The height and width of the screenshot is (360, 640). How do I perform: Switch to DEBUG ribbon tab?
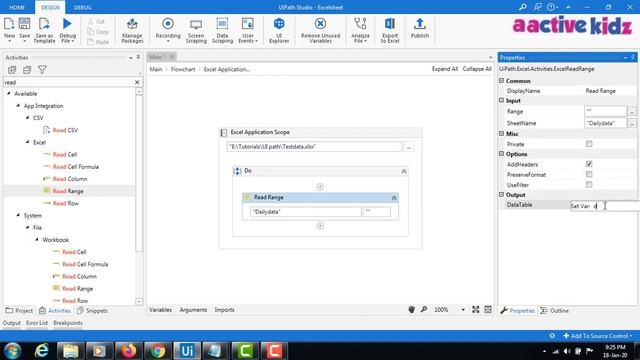click(x=83, y=7)
